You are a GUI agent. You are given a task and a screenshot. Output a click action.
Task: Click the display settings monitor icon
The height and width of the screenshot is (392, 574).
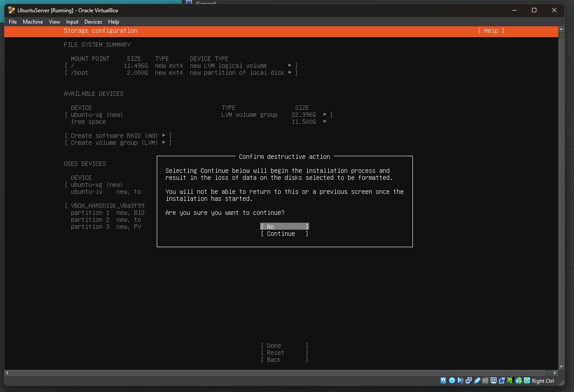(493, 381)
